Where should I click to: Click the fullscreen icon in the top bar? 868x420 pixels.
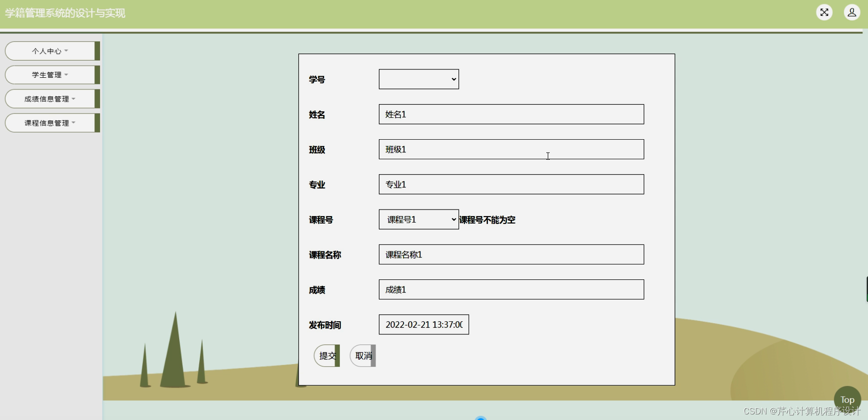824,12
